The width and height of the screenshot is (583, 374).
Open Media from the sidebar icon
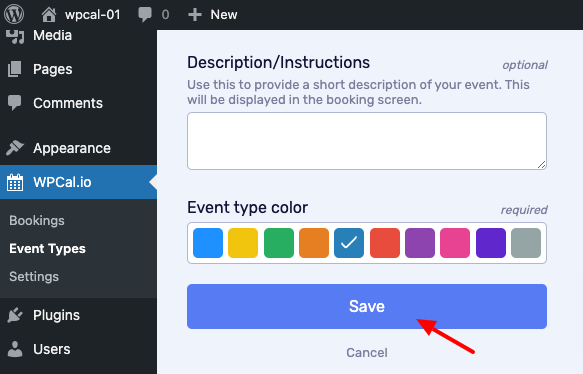tap(15, 36)
